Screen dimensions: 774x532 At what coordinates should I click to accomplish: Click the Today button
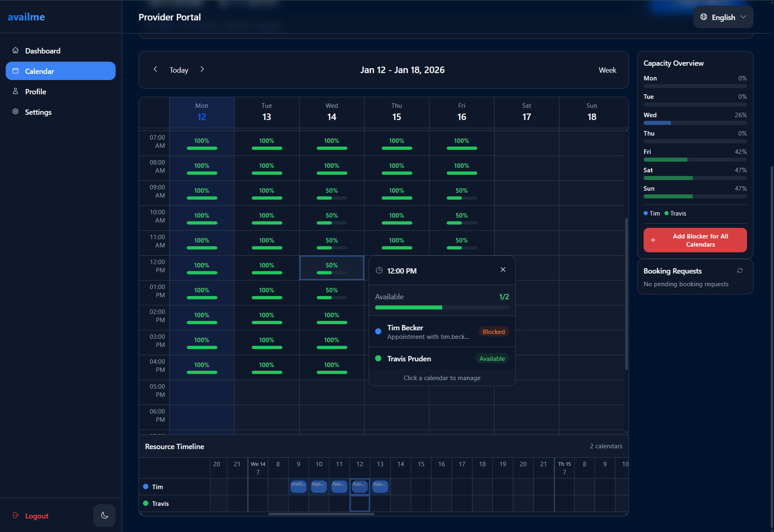179,70
